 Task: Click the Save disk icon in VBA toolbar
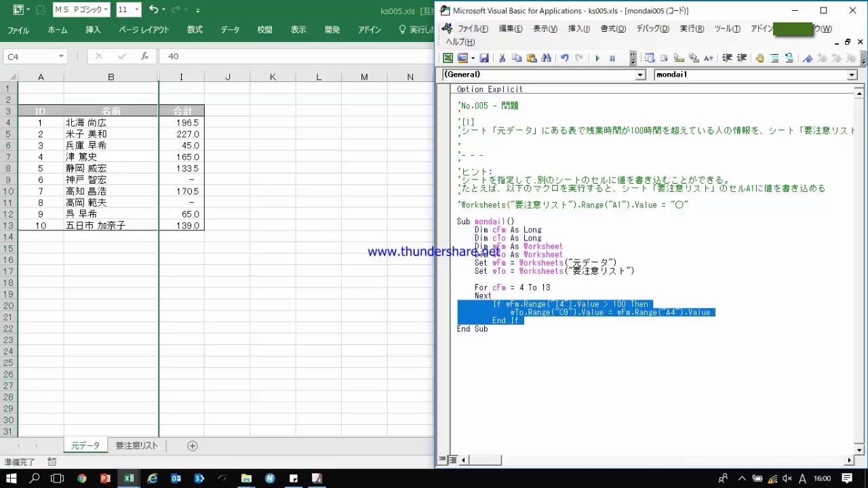[484, 58]
